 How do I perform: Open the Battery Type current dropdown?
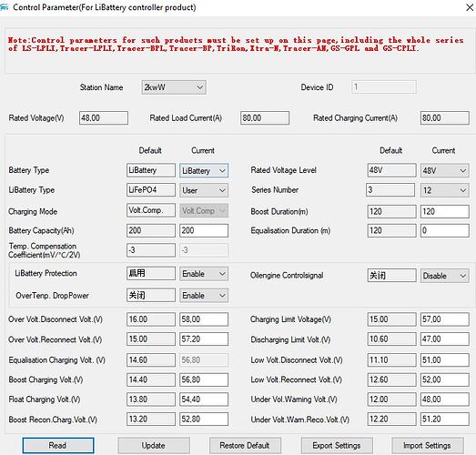(x=204, y=170)
